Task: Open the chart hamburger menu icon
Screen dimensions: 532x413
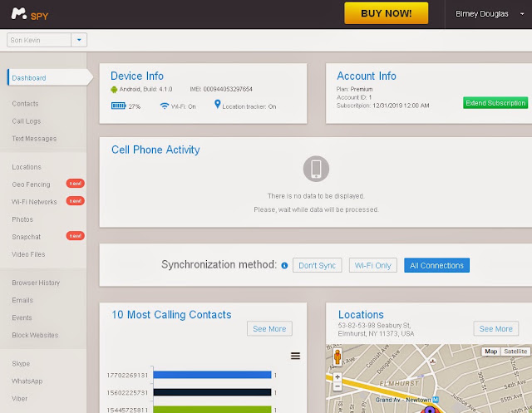Action: coord(295,356)
